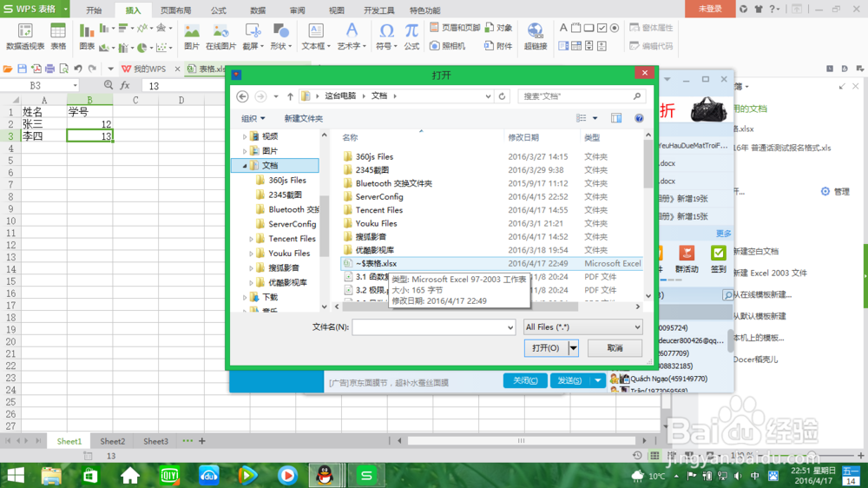This screenshot has height=488, width=868.
Task: Click 发送(S) in the QQ chat window
Action: pos(570,380)
